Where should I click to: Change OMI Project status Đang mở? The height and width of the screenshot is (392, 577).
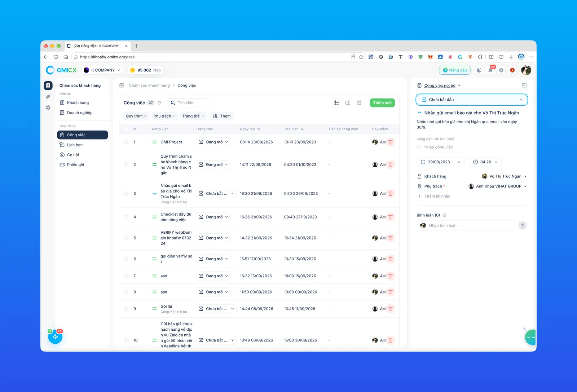point(213,142)
